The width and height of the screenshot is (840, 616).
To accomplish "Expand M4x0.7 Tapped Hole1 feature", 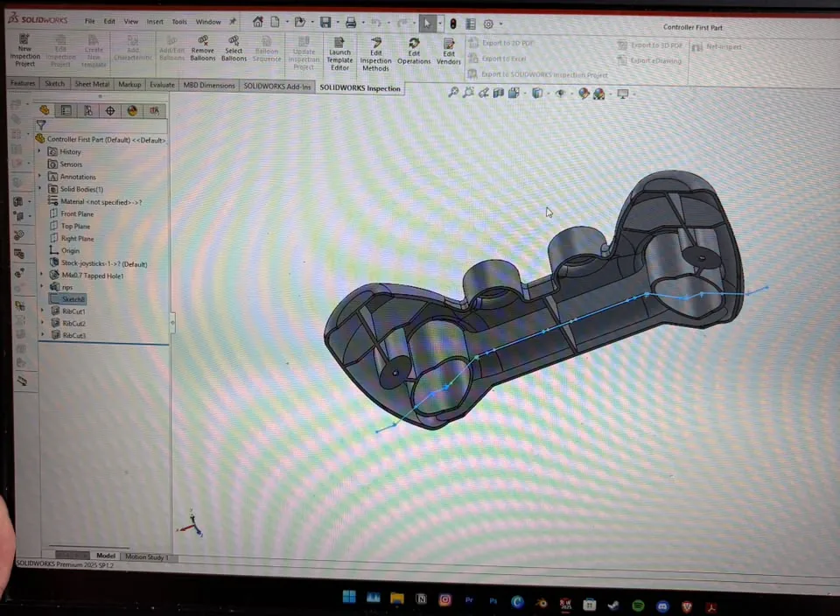I will coord(41,275).
